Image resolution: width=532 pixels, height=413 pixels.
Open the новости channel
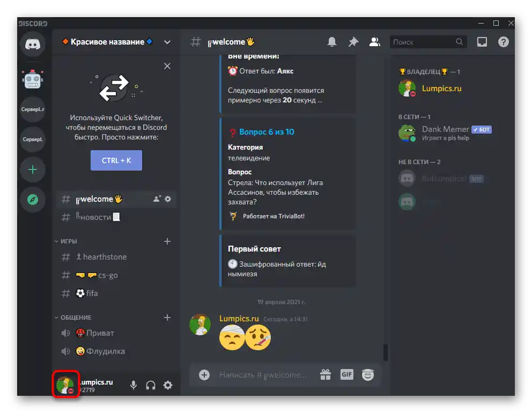[x=115, y=217]
